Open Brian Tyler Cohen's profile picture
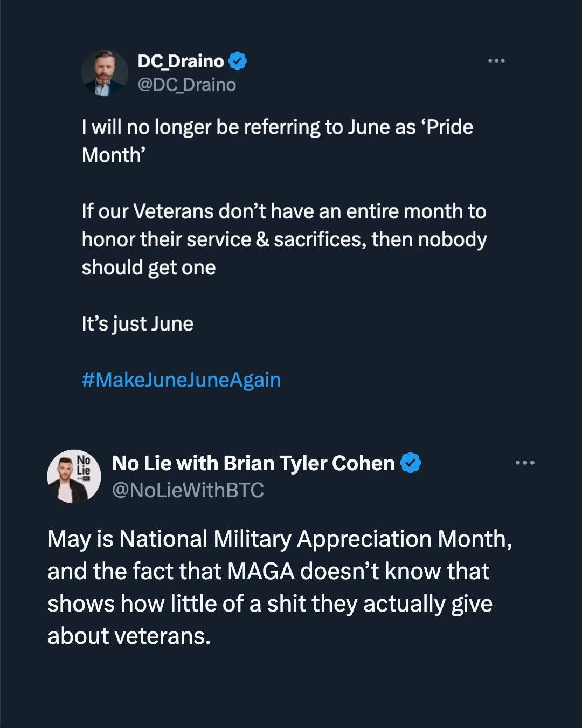 pyautogui.click(x=74, y=476)
